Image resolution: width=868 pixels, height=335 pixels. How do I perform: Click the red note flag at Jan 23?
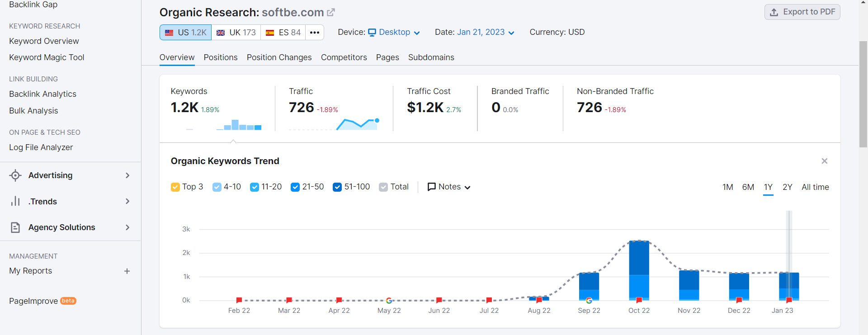coord(789,300)
